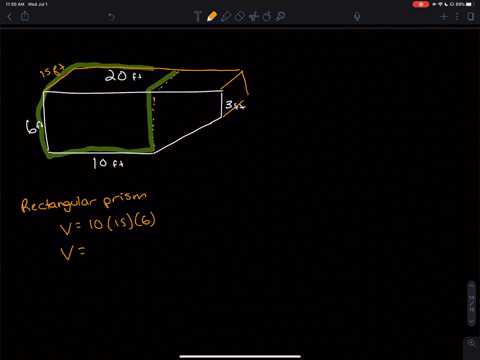480x360 pixels.
Task: Open the three-dot more options menu
Action: click(457, 16)
